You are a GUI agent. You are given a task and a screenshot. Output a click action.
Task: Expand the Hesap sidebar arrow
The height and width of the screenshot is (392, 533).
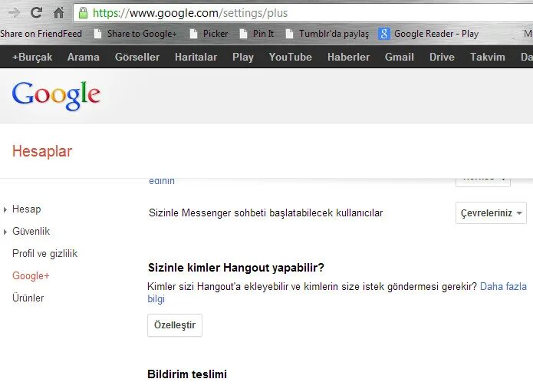tap(5, 209)
